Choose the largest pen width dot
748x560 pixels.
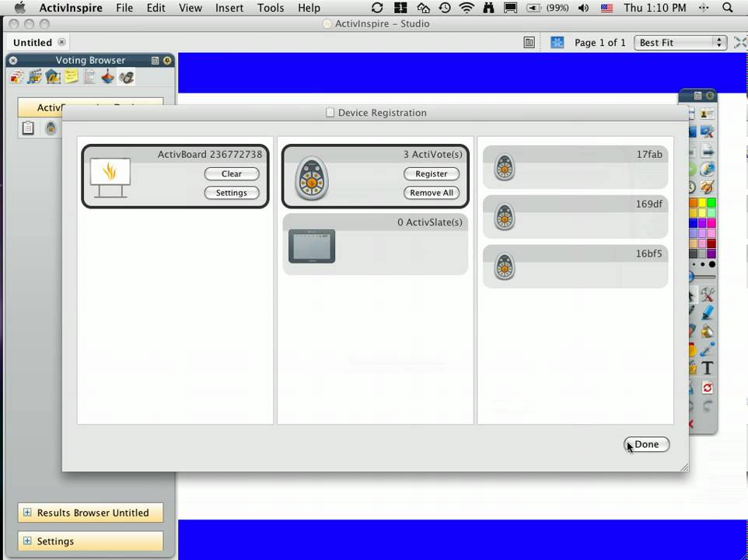[712, 264]
